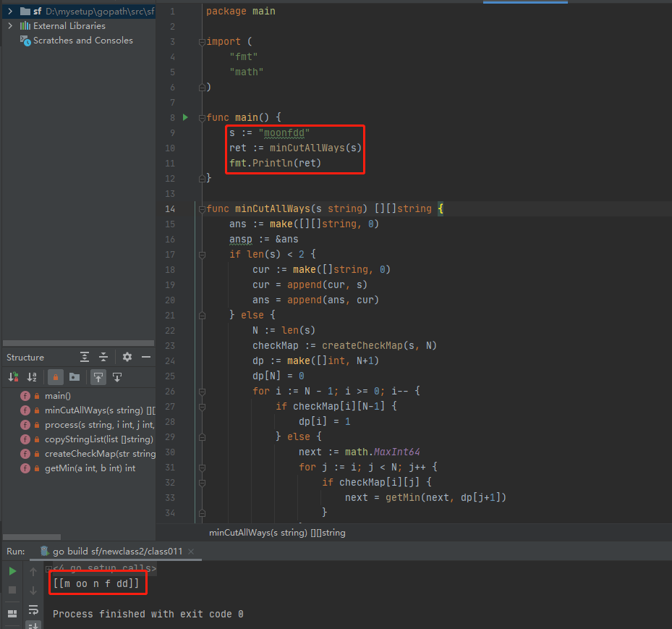Click createCheckMap(s, N) call on line 23
672x629 pixels.
[x=379, y=345]
